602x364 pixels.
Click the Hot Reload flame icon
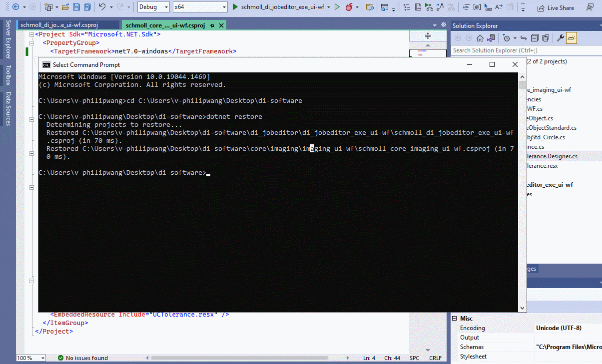(349, 7)
